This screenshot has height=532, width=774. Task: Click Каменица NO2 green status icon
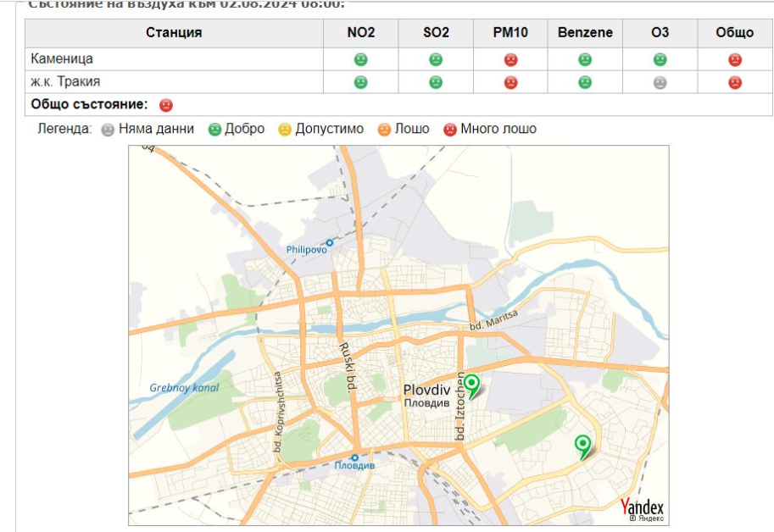coord(360,59)
